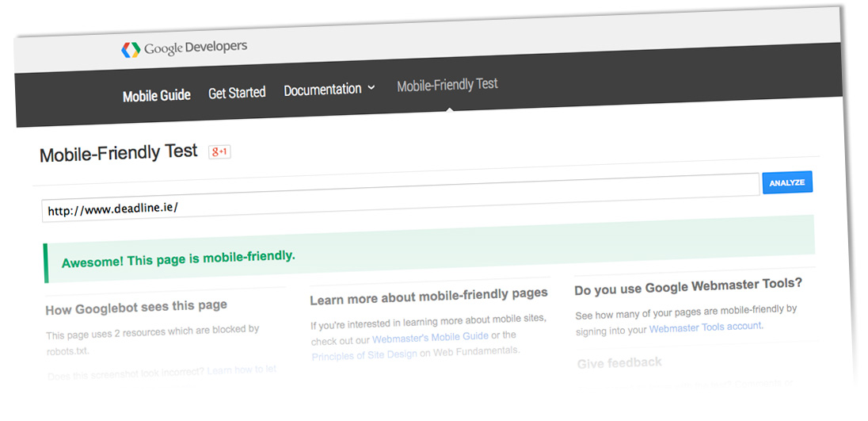868x421 pixels.
Task: Select the Mobile-Friendly Test tab
Action: tap(447, 85)
